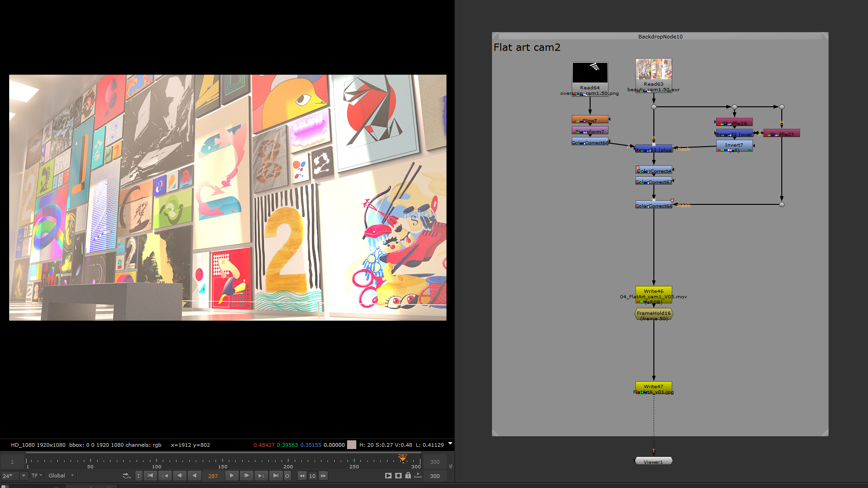Select the Glow7 node
The height and width of the screenshot is (488, 868).
[x=590, y=120]
